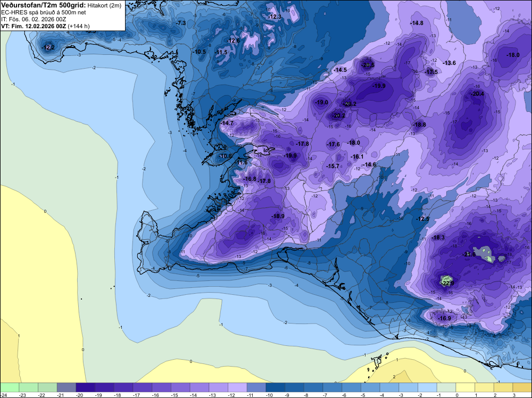The height and width of the screenshot is (398, 532).
Task: Click the -12.3 temperature value on the map
Action: click(275, 16)
